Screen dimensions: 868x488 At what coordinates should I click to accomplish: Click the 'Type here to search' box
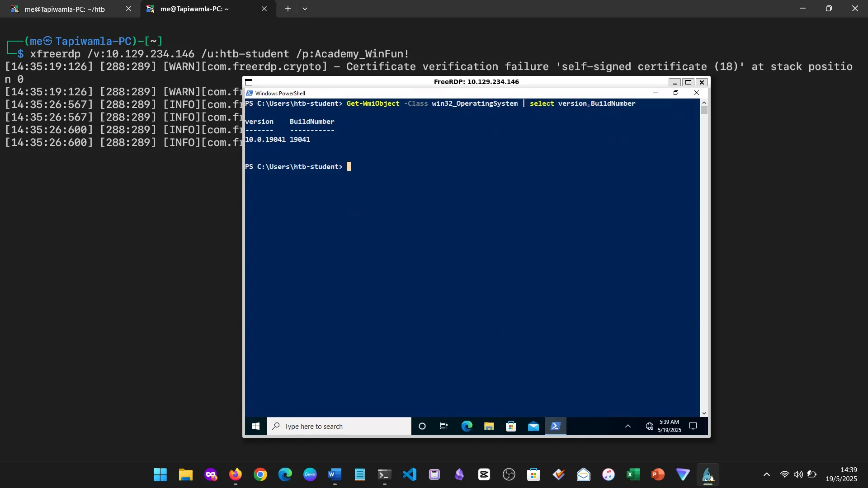pyautogui.click(x=339, y=426)
